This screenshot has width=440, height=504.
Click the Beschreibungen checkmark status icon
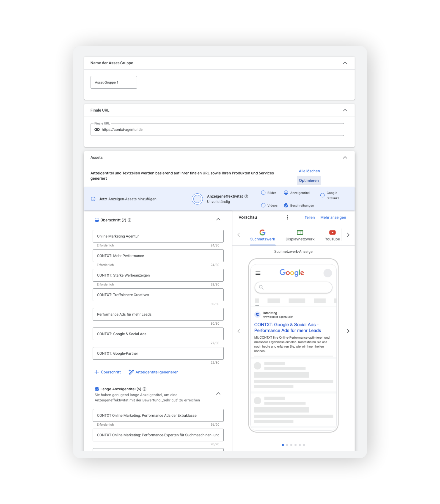click(x=286, y=205)
